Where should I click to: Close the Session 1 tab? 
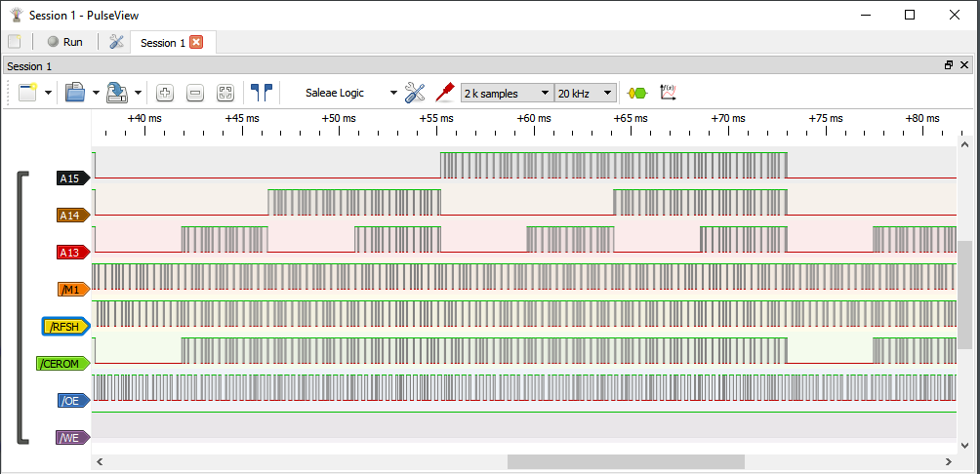[196, 42]
